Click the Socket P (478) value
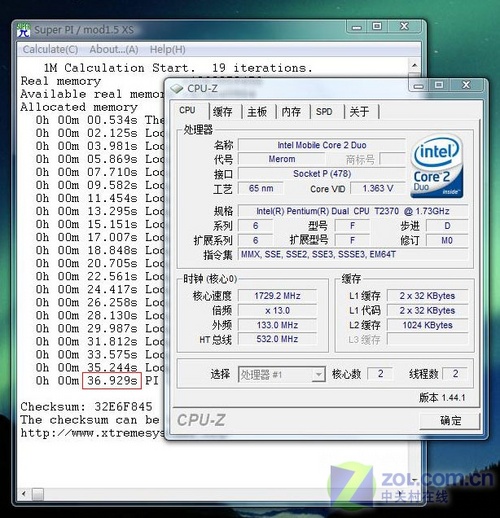Screen dimensions: 500x518 tap(322, 174)
